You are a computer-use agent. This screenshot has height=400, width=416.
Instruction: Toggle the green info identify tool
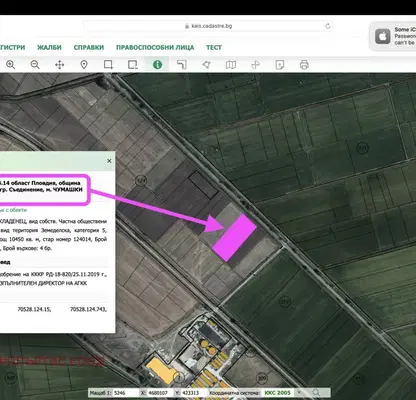(157, 65)
